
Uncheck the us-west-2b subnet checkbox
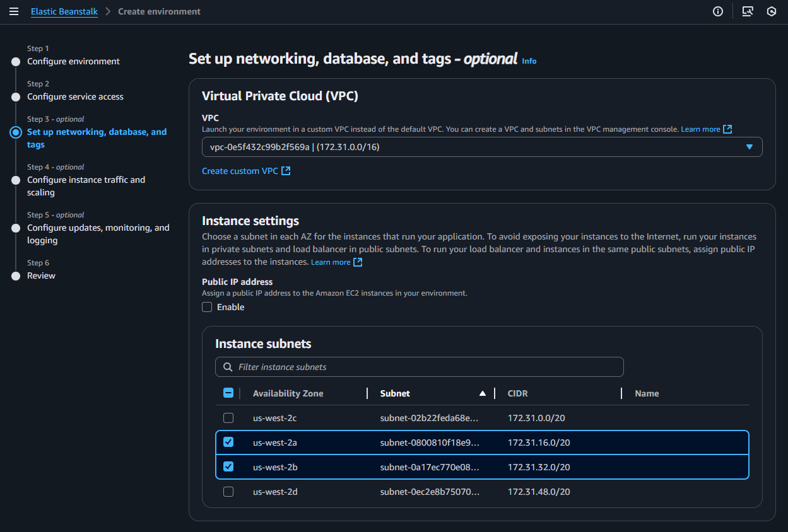[x=228, y=467]
